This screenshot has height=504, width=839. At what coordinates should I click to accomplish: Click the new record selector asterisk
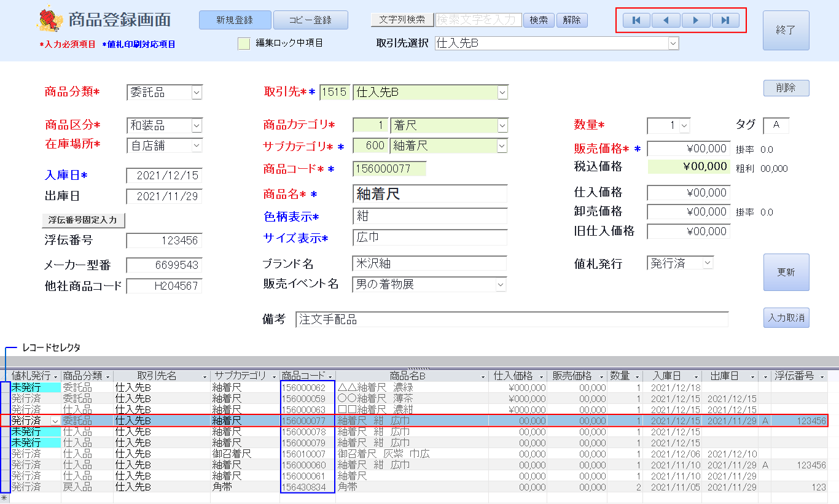pos(5,498)
